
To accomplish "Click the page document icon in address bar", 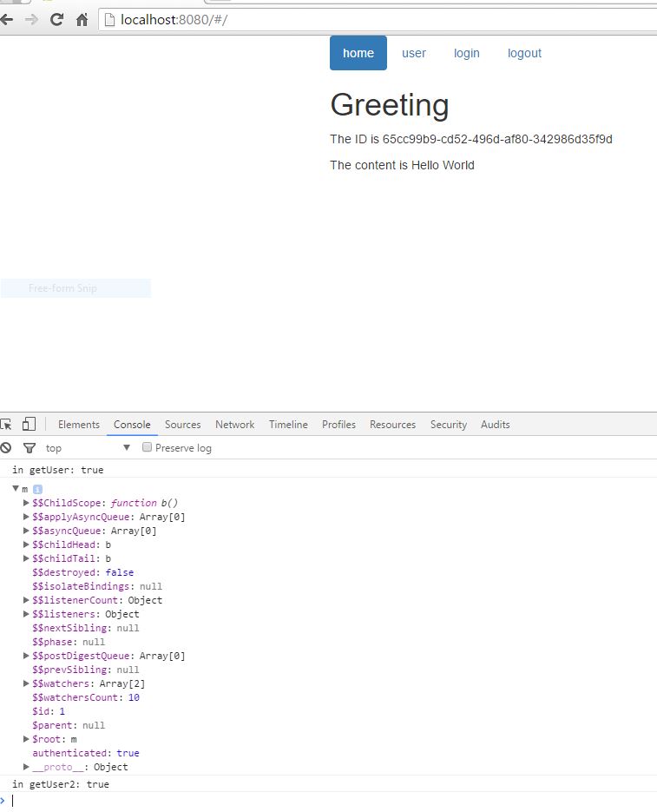I will click(x=109, y=20).
